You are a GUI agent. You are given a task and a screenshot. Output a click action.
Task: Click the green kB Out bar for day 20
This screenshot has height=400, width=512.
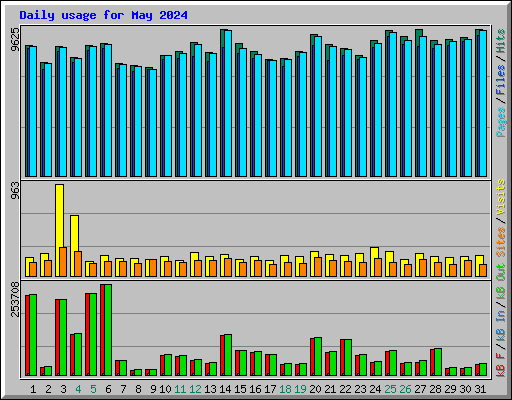coord(318,357)
